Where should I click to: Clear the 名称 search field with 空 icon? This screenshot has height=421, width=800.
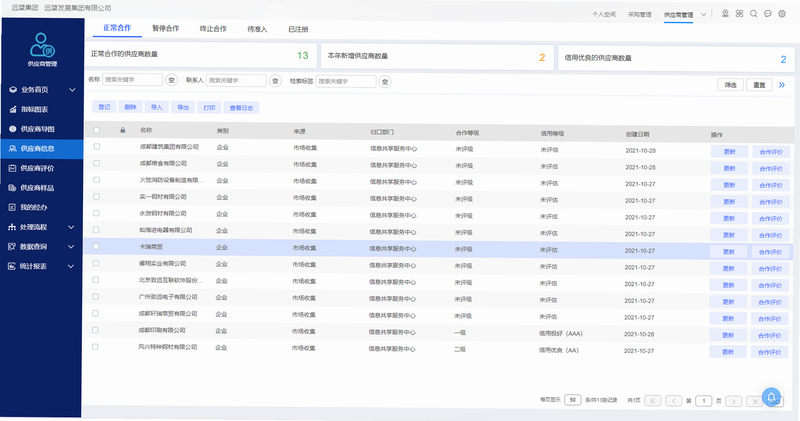coord(171,80)
